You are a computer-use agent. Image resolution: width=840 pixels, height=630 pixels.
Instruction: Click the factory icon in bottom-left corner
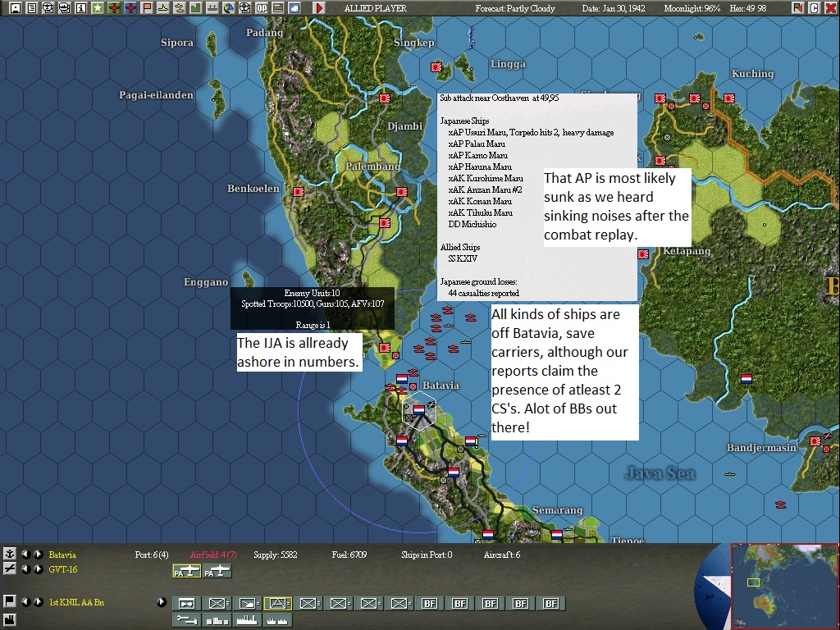click(9, 620)
